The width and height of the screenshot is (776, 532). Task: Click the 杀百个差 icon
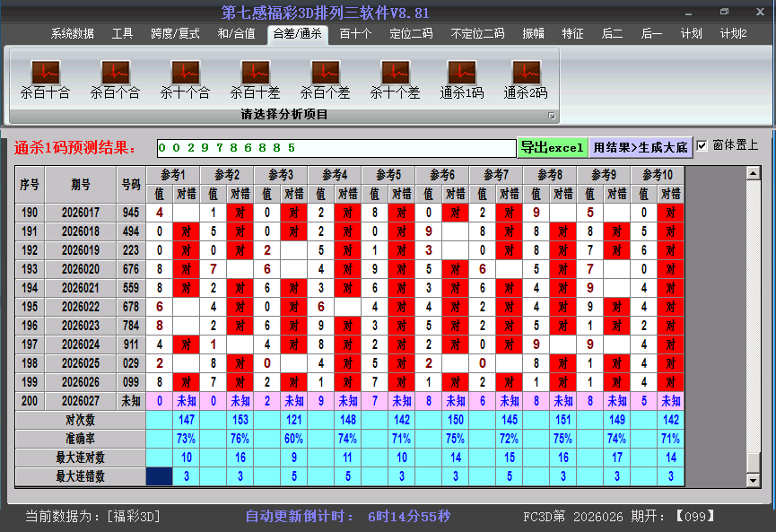click(325, 73)
